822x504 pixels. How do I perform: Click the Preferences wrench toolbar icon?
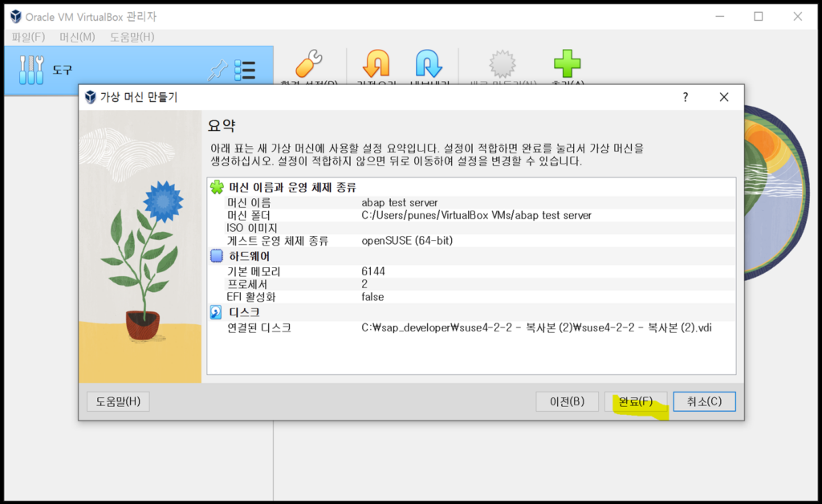coord(309,63)
